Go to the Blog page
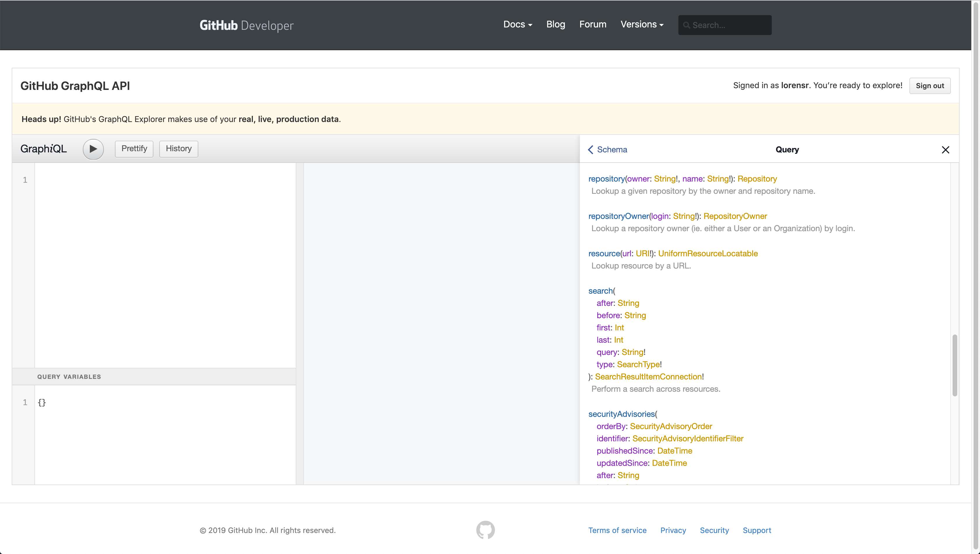Viewport: 980px width, 554px height. 555,24
